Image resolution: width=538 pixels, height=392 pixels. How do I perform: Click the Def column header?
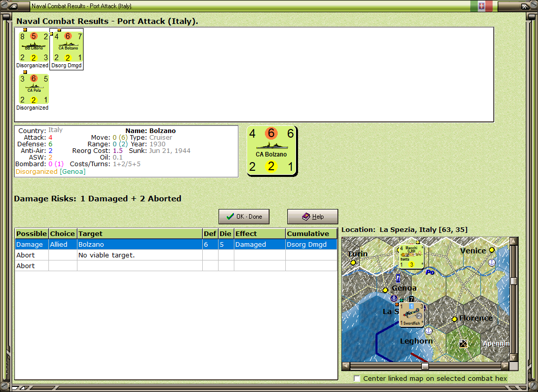[x=210, y=234]
